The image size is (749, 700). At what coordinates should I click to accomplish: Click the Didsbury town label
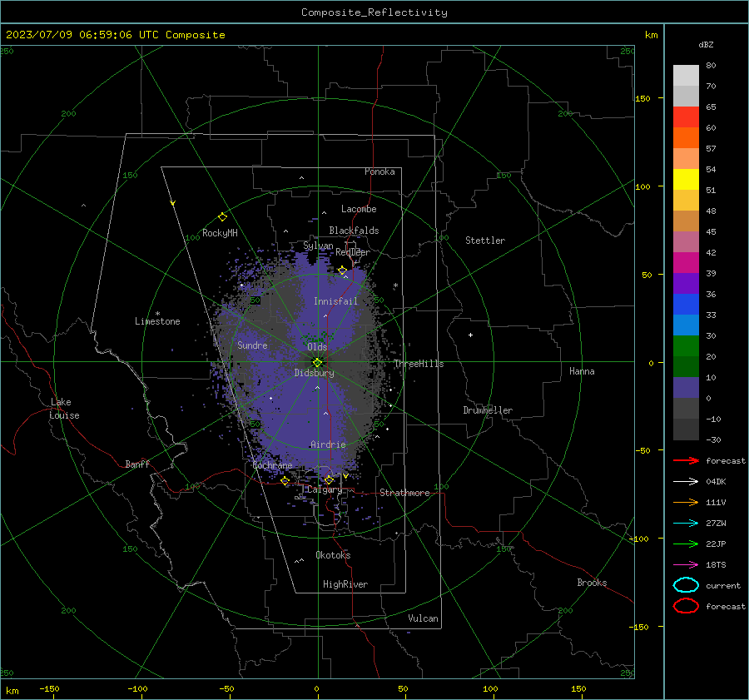tap(314, 373)
